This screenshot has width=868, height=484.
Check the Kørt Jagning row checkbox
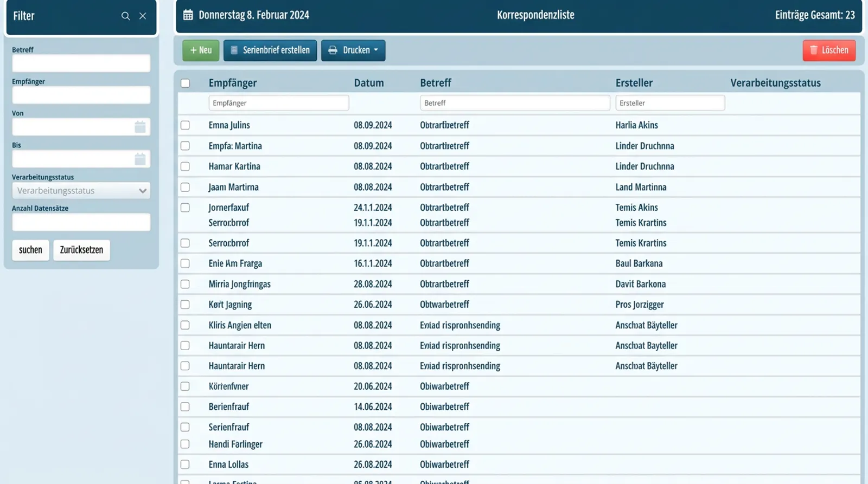click(186, 305)
